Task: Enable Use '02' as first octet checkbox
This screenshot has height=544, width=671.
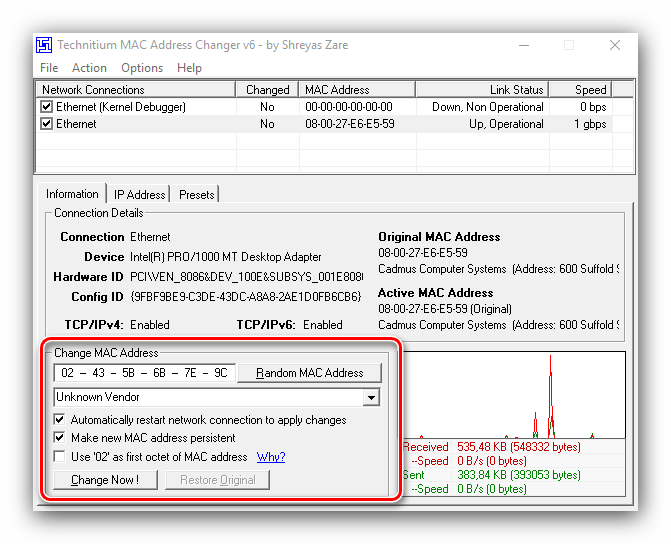Action: pyautogui.click(x=60, y=457)
